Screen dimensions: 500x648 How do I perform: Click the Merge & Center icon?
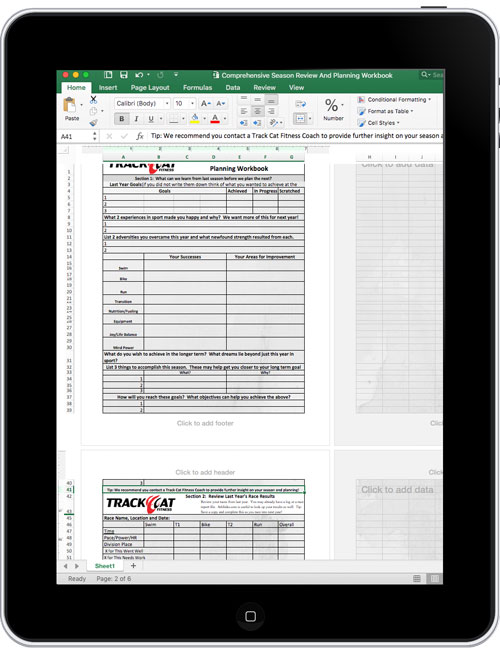point(300,119)
